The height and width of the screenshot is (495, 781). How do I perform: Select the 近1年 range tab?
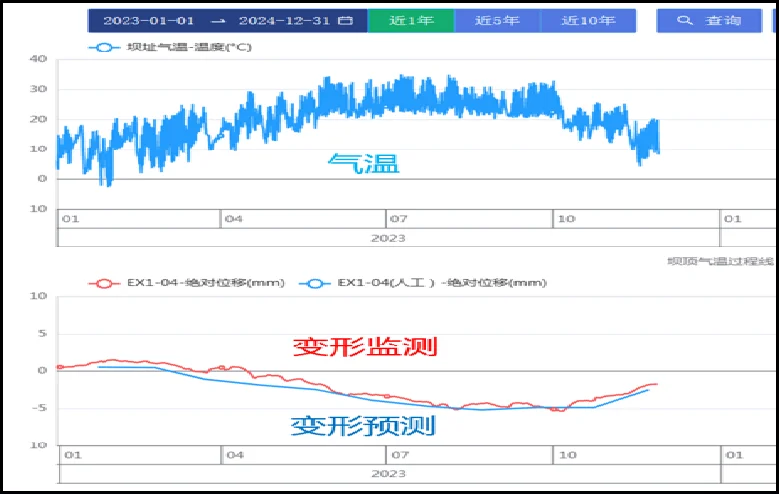pyautogui.click(x=411, y=20)
